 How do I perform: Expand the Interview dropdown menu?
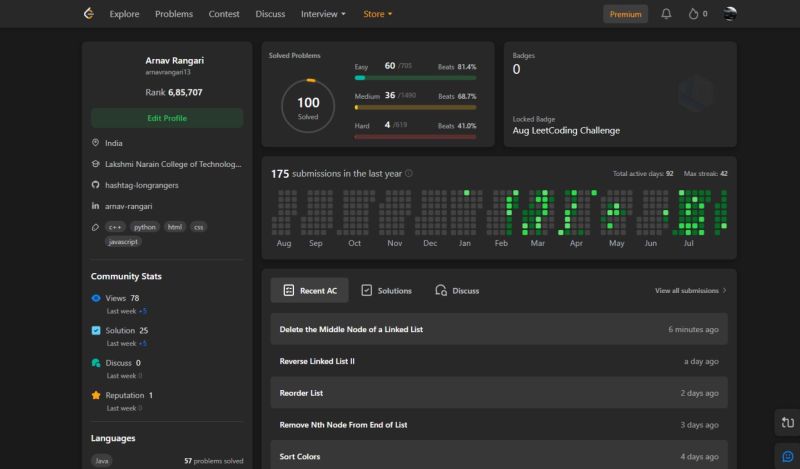point(323,14)
